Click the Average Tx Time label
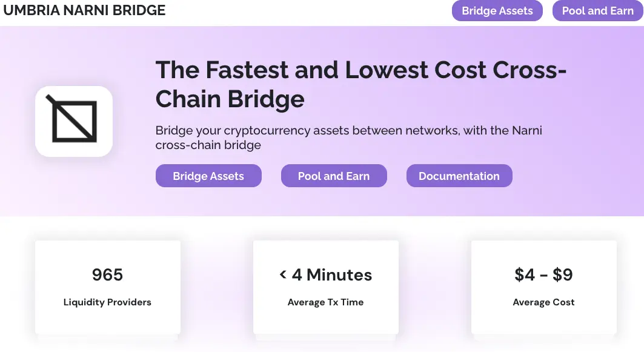This screenshot has height=352, width=644. (326, 302)
